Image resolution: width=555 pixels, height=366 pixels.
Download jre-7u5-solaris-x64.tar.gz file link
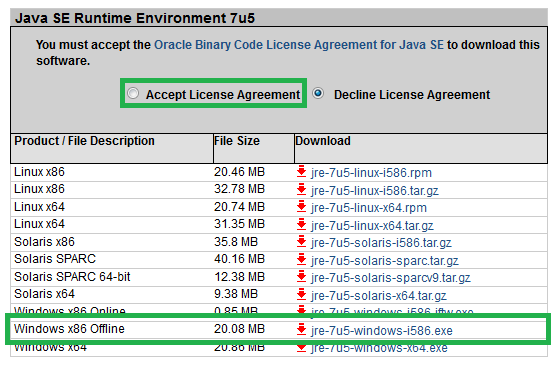coord(378,296)
